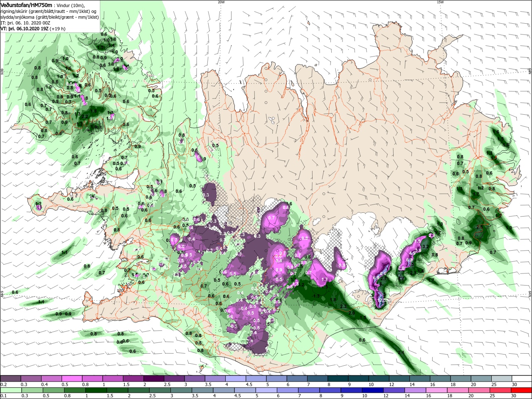
Task: Select the 'IT: þri. 06. 10. 2020 00Z' line
Action: (25, 23)
